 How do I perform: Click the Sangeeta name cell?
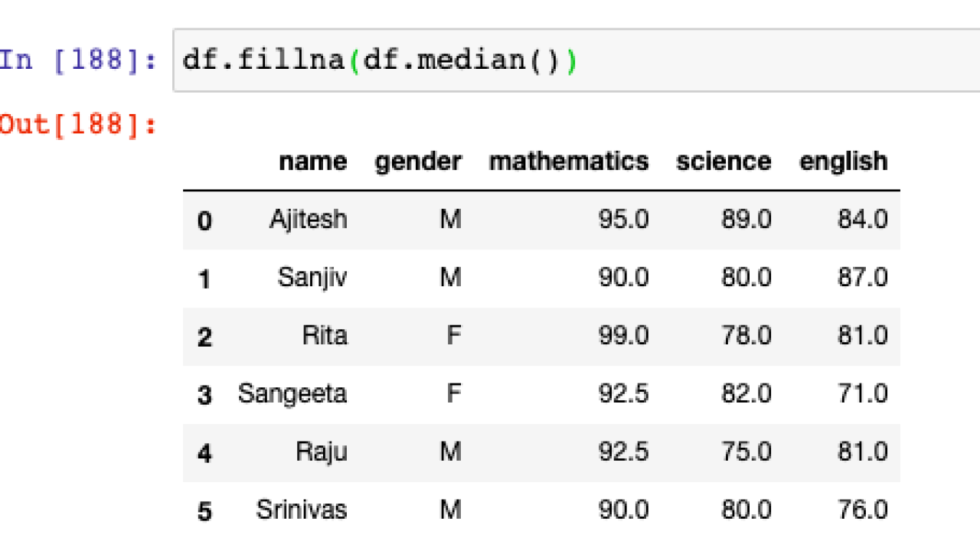[x=292, y=394]
